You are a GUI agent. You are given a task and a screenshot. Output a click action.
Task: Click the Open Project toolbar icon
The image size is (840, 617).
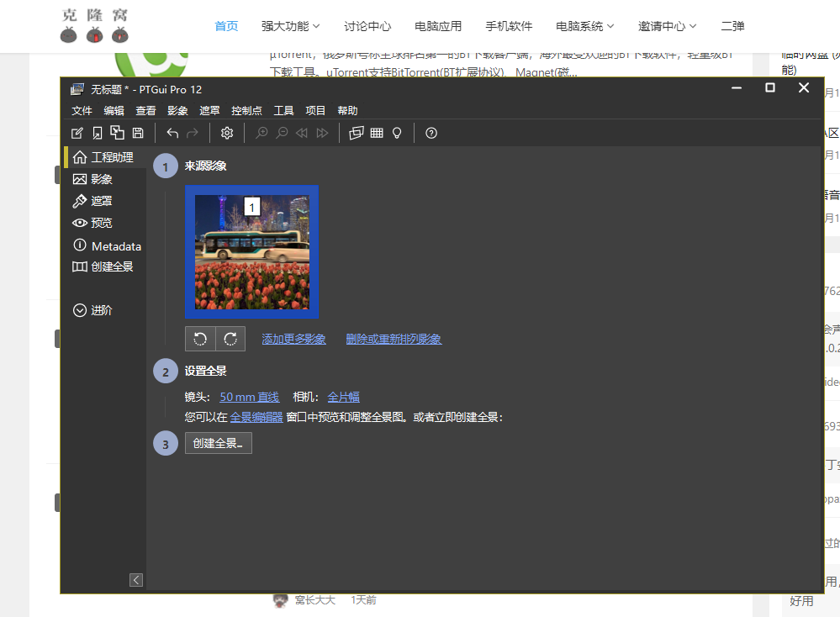(x=97, y=133)
